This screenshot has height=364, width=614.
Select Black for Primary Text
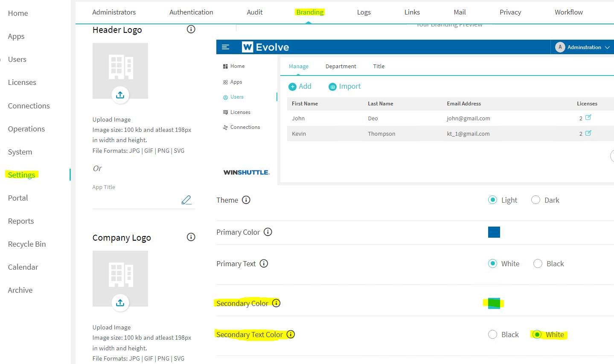click(x=538, y=264)
